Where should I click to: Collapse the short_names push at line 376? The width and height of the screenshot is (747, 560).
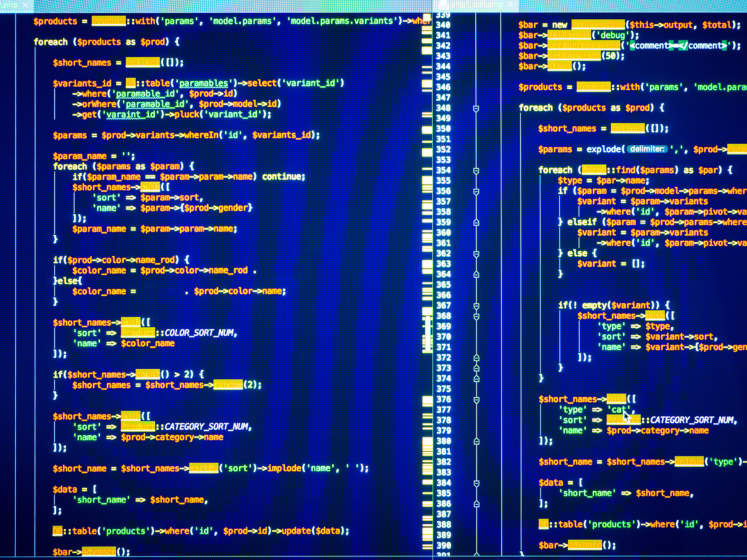(476, 400)
